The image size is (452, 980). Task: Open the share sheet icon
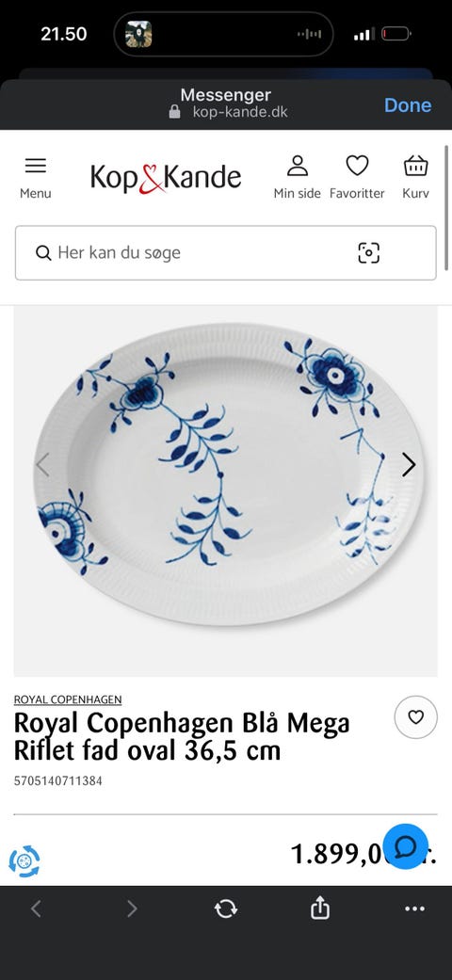click(320, 908)
